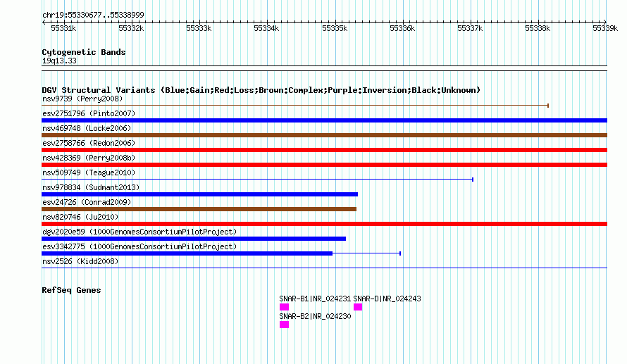Click the SNAR-D|NR_024243 gene label

387,299
